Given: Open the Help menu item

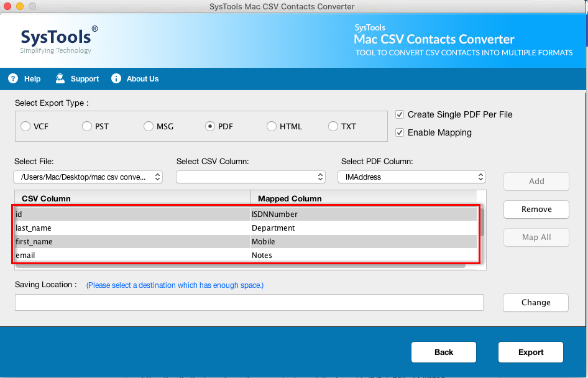Looking at the screenshot, I should [32, 79].
